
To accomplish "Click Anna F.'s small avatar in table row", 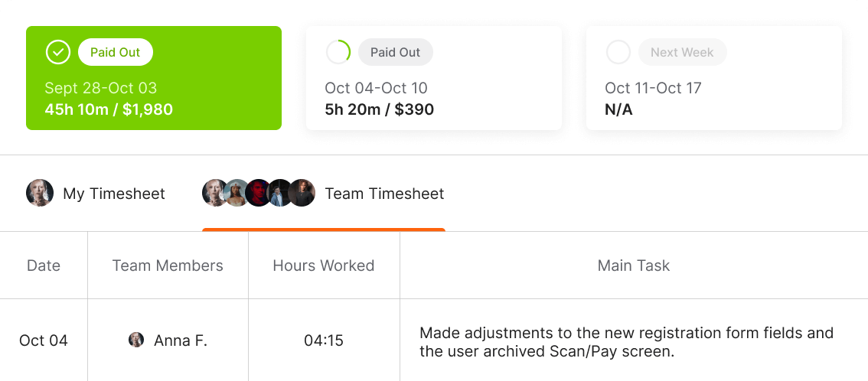I will click(x=136, y=340).
